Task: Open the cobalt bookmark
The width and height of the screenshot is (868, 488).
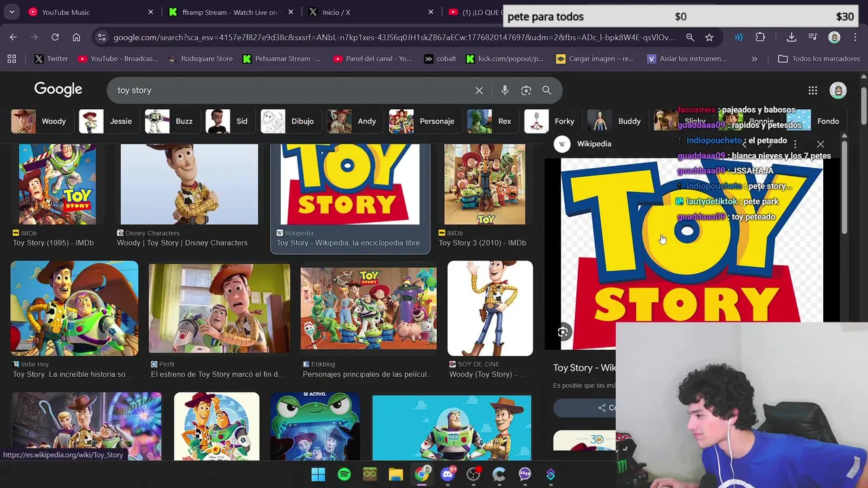Action: point(439,59)
